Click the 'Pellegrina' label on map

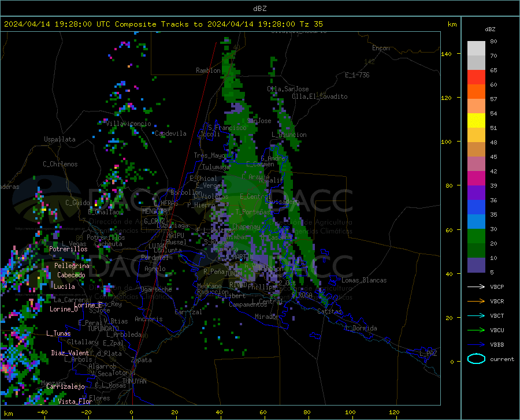(72, 266)
